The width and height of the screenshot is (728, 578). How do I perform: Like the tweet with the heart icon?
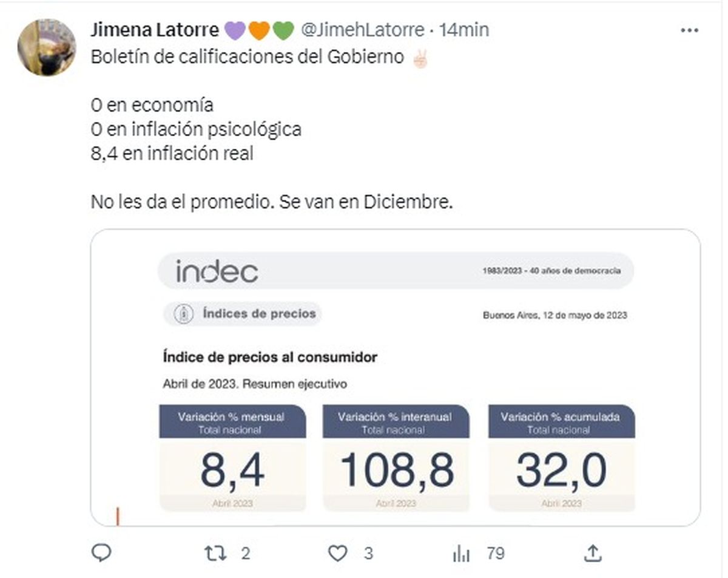[x=338, y=552]
